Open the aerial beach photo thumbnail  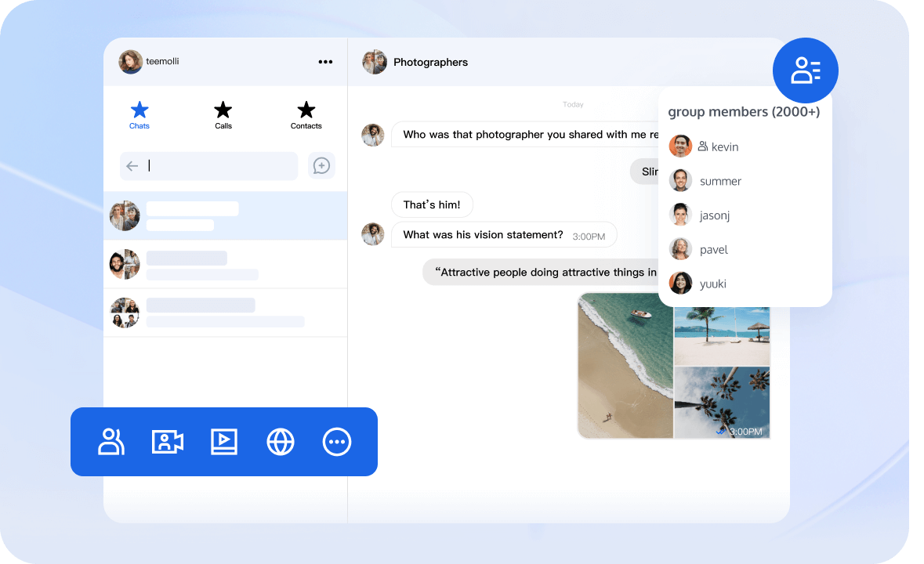(625, 365)
